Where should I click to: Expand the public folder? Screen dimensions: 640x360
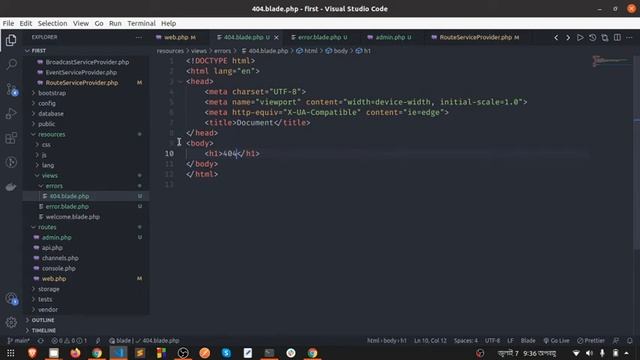pyautogui.click(x=46, y=124)
